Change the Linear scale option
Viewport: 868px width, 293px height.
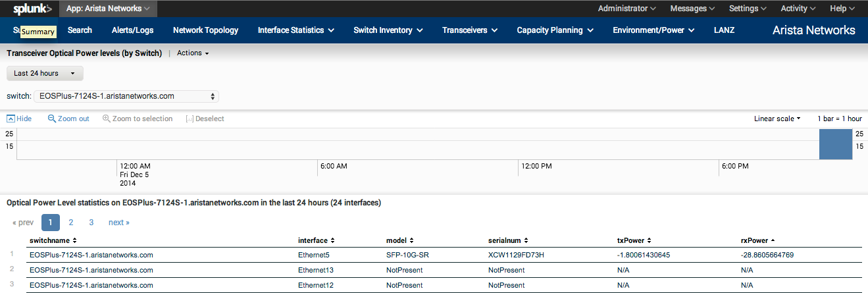pyautogui.click(x=777, y=119)
